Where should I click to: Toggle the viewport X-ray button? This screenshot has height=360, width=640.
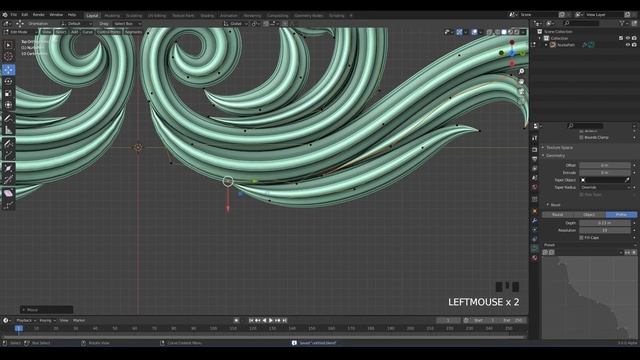(x=489, y=32)
